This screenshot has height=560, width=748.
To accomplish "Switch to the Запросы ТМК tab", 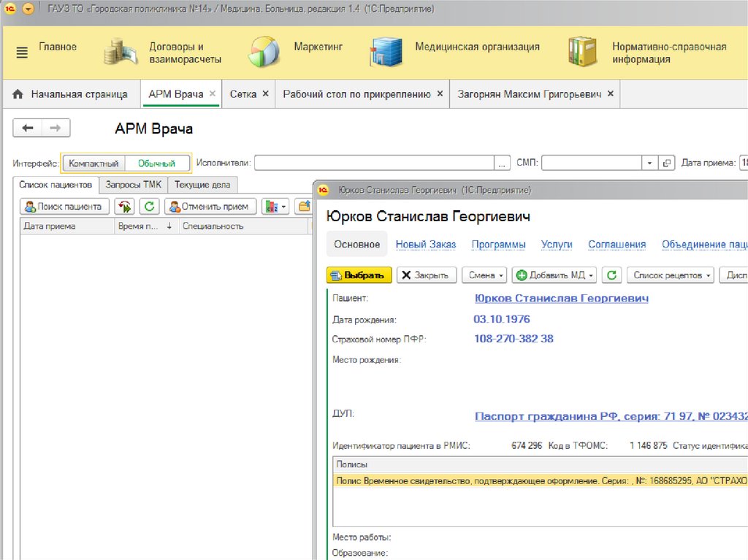I will pyautogui.click(x=134, y=185).
